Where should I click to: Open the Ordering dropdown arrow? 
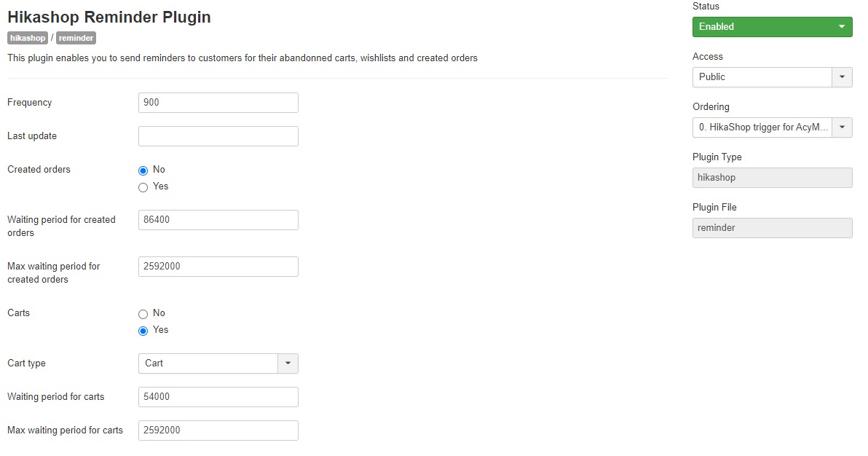click(x=842, y=127)
